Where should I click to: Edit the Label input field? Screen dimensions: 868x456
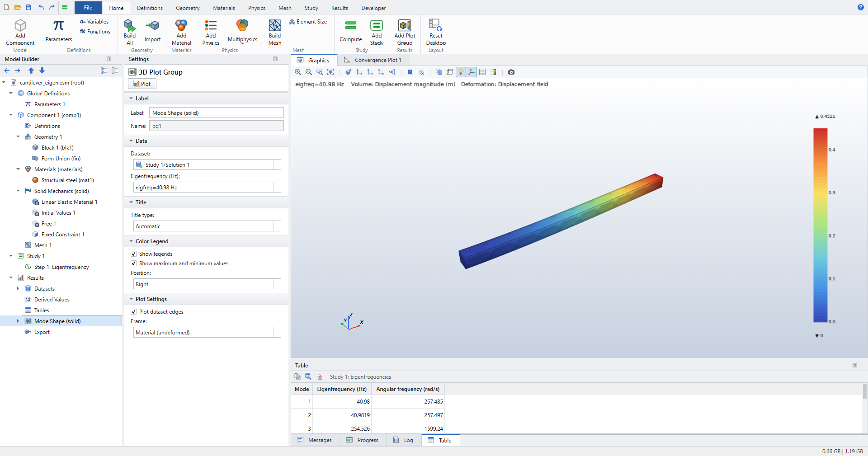[217, 113]
